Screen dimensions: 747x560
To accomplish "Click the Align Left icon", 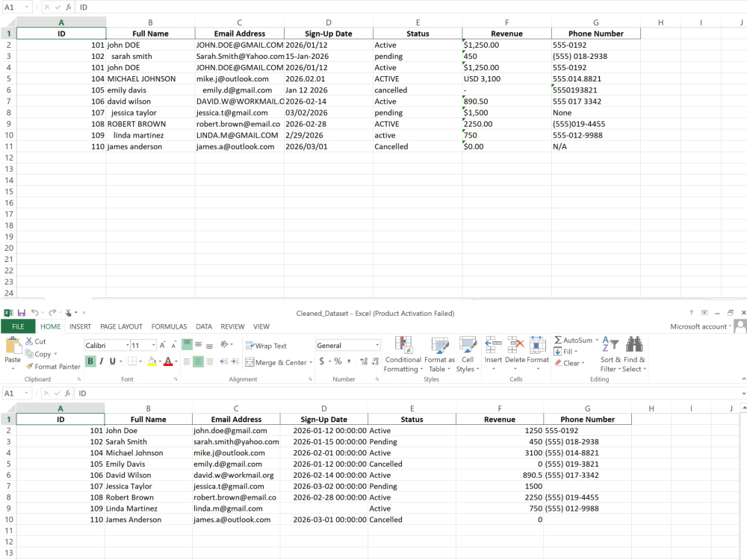I will click(x=187, y=362).
